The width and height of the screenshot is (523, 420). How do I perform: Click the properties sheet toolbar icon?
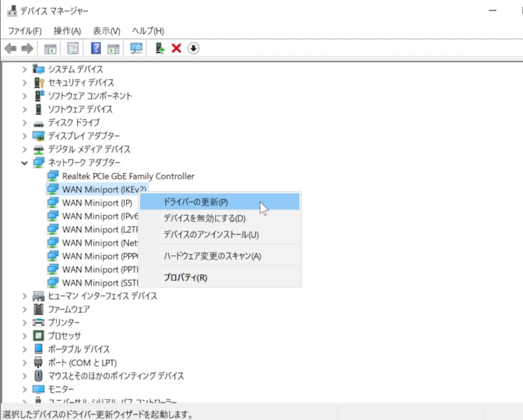click(73, 48)
